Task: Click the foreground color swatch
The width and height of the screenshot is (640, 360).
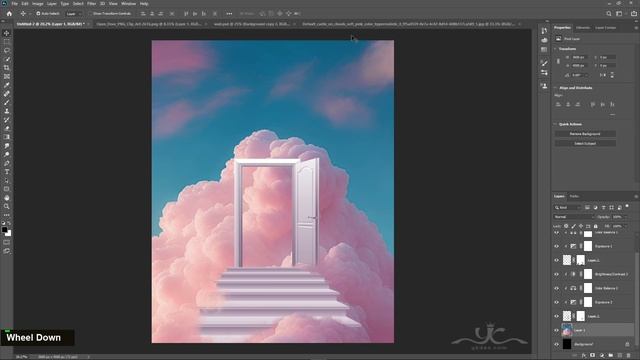Action: pos(4,230)
